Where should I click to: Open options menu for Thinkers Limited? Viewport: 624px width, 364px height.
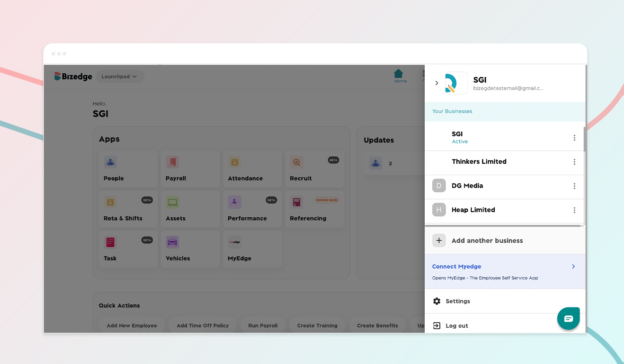pyautogui.click(x=574, y=162)
